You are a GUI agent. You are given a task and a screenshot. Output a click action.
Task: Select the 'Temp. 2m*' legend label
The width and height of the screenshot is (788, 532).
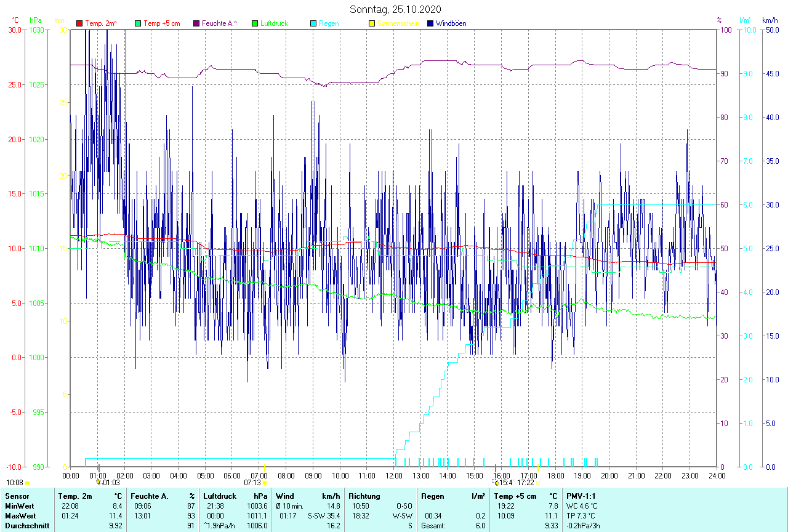(x=101, y=23)
